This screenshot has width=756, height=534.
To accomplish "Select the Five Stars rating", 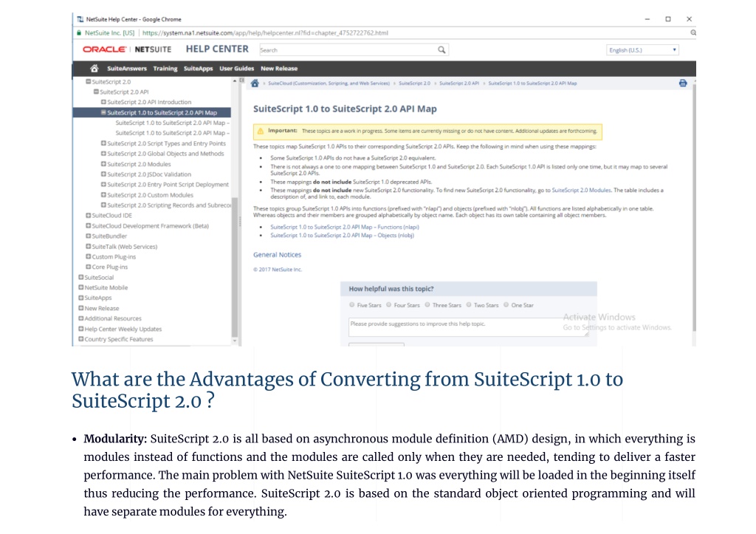I will point(352,305).
